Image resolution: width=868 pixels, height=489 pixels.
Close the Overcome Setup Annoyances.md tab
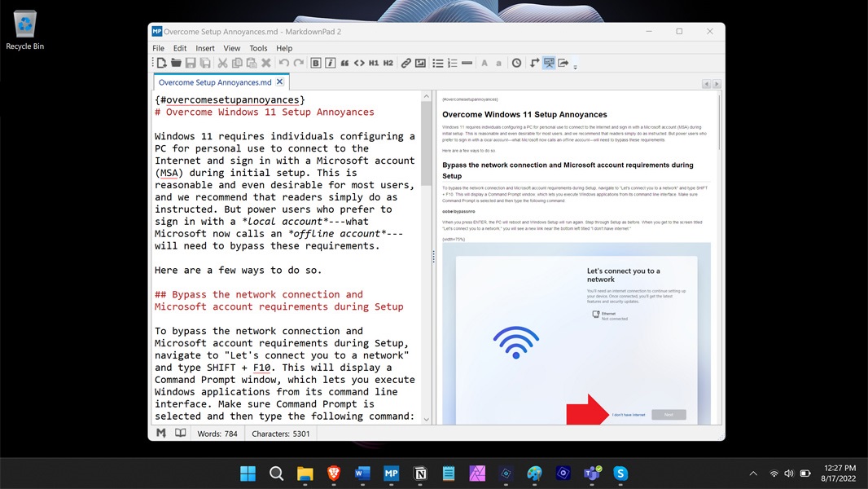(280, 81)
